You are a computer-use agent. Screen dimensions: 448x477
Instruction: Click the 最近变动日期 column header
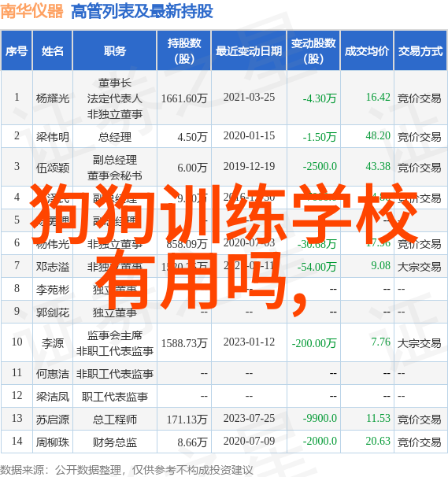[x=249, y=50]
